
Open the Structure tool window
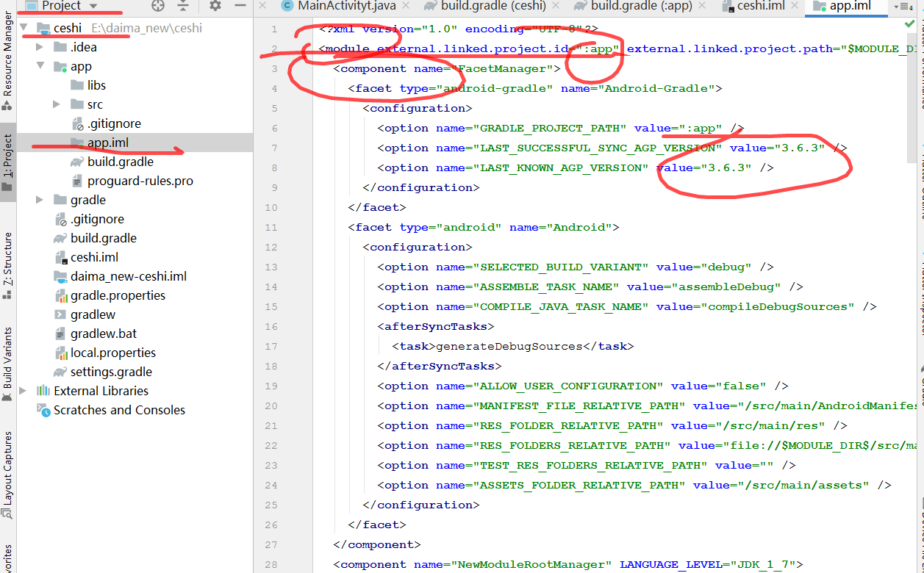7,261
